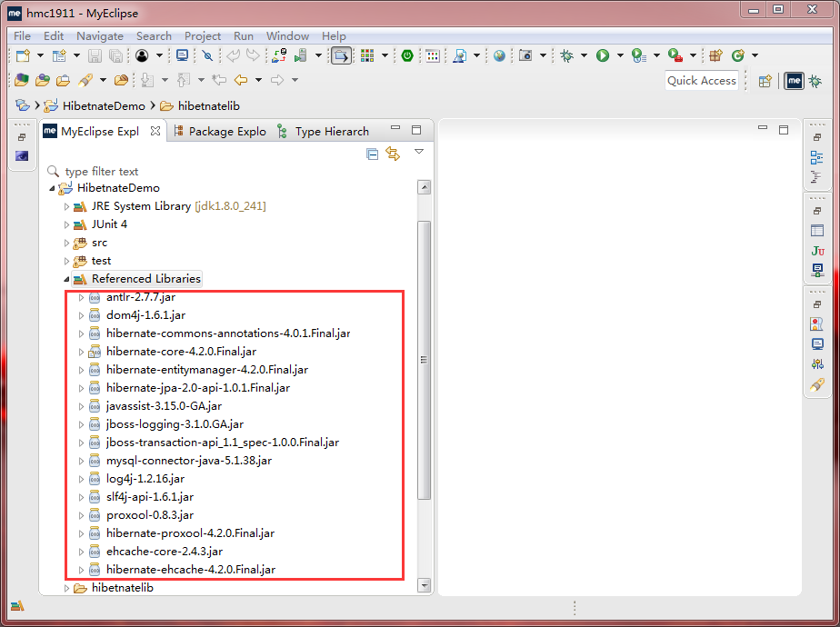Focus the Quick Access search box

[x=701, y=81]
